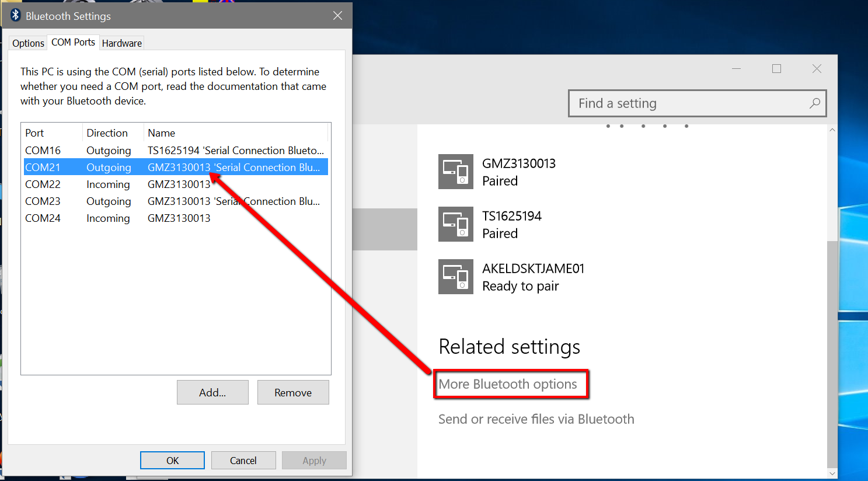The image size is (868, 481).
Task: Open Send or receive files via Bluetooth
Action: [x=535, y=419]
